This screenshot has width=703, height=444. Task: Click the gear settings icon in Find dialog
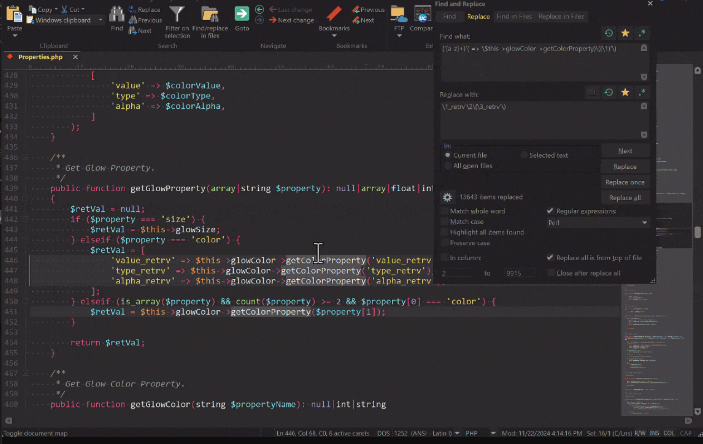coord(447,197)
